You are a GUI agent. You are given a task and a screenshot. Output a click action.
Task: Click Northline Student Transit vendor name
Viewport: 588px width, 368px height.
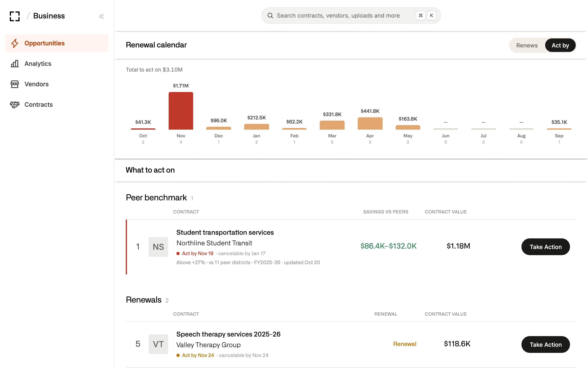(214, 243)
